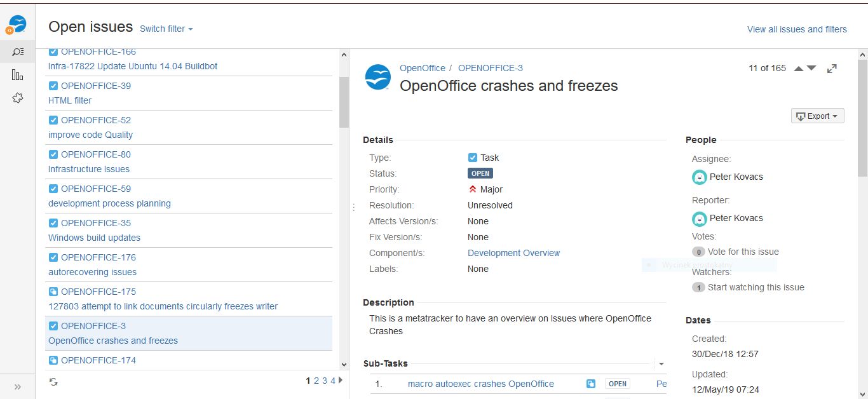Click the Major priority icon

click(472, 189)
